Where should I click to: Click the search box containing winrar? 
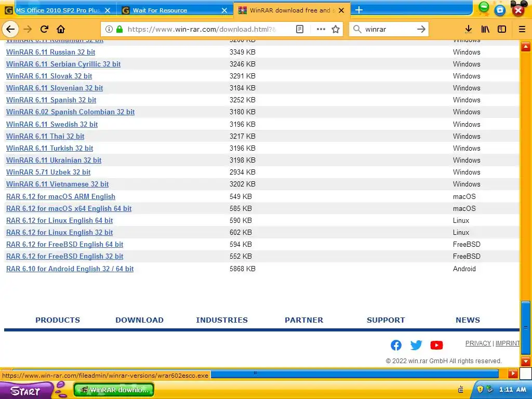389,29
